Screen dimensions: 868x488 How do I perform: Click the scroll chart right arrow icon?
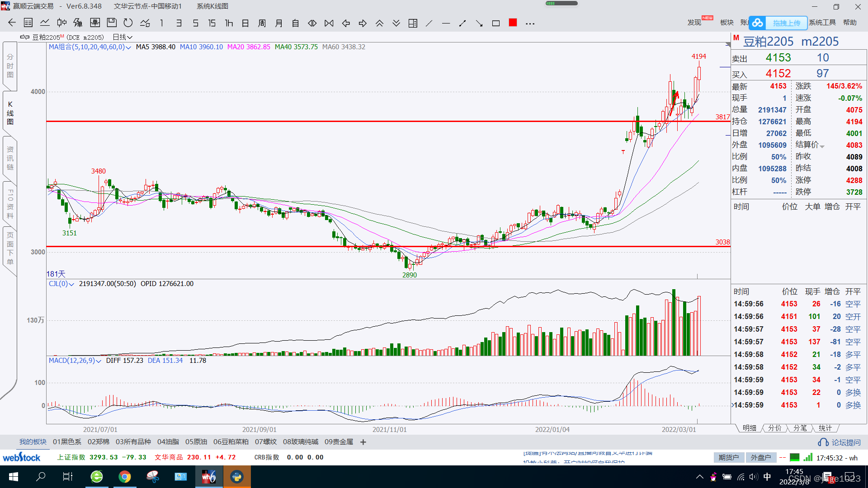363,23
